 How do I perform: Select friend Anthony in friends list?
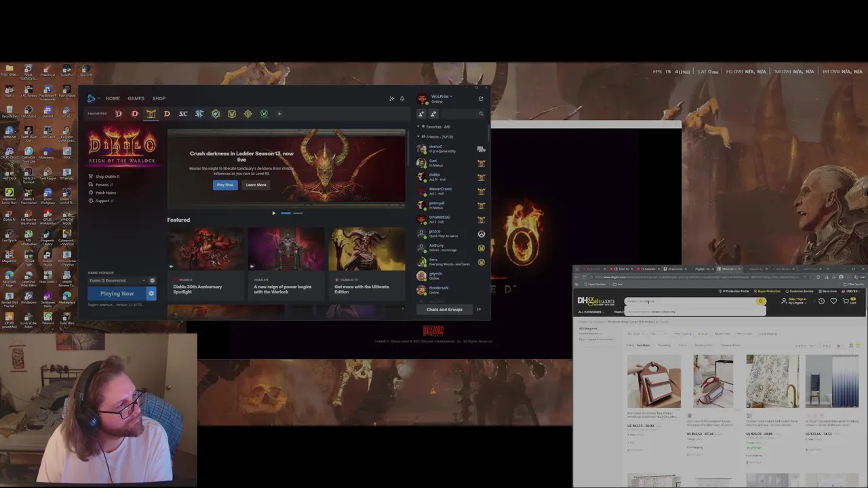pos(451,248)
